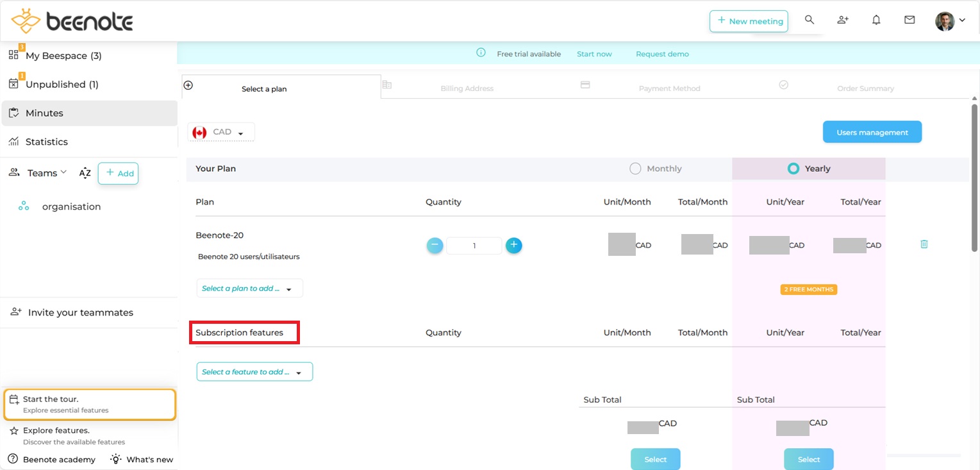
Task: Expand the 'Select a plan to add' dropdown
Action: tap(249, 289)
